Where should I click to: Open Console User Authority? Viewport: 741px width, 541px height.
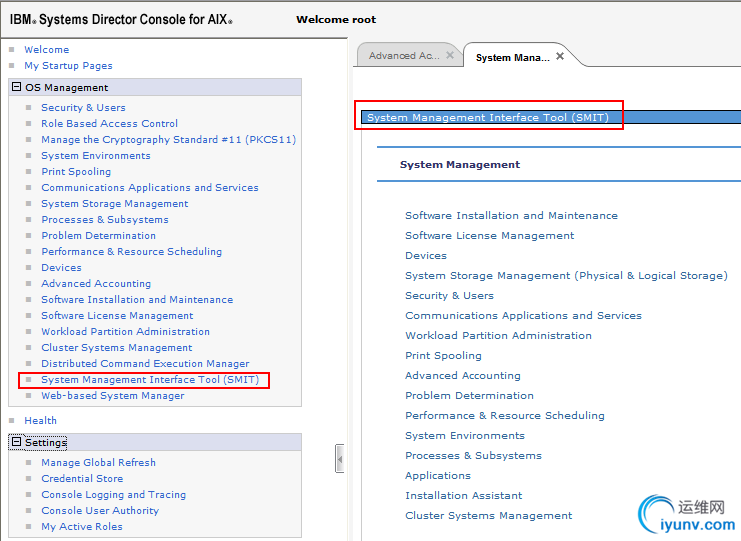(100, 511)
